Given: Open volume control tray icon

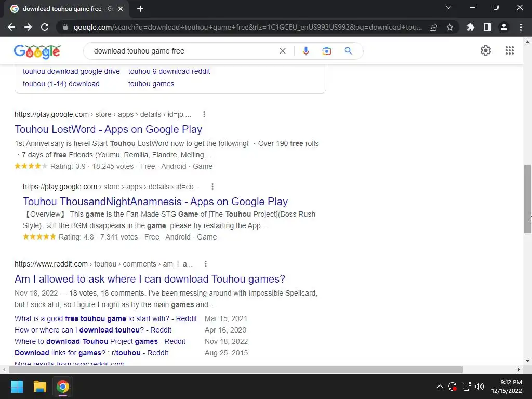Looking at the screenshot, I should coord(480,387).
